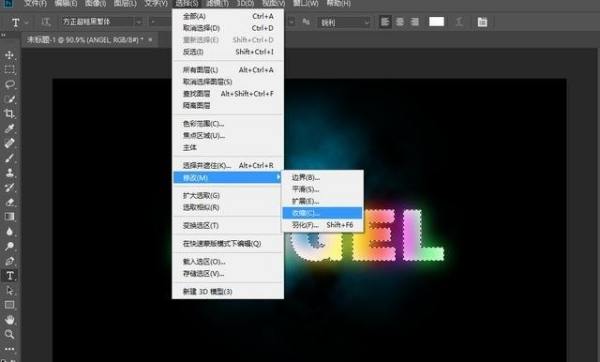
Task: Select the Horizontal Type tool in toolbox
Action: pos(10,276)
